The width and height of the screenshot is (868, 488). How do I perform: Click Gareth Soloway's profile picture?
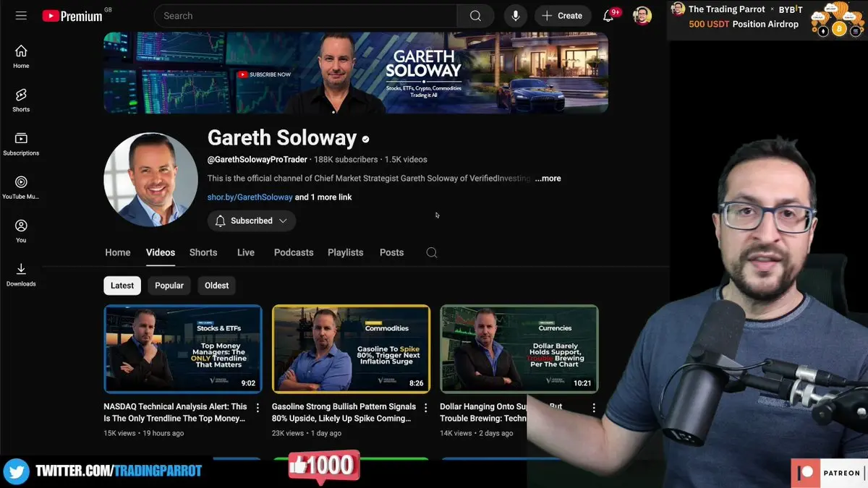(150, 179)
